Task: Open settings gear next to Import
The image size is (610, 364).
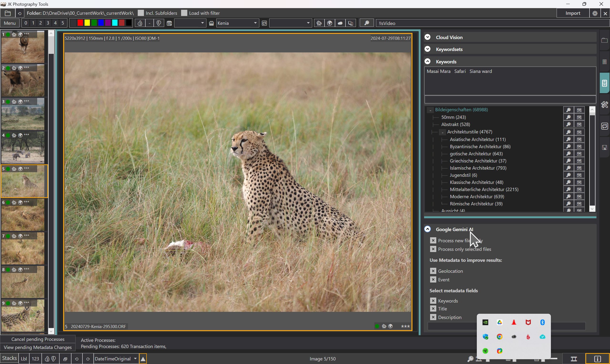Action: [595, 13]
